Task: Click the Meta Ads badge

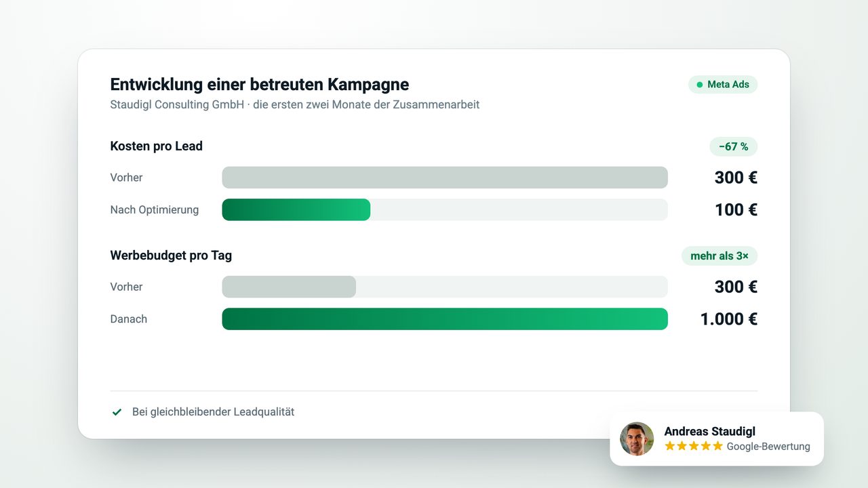Action: point(723,85)
